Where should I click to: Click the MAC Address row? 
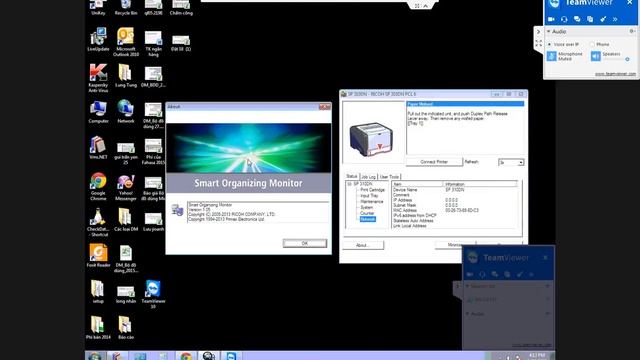pos(455,210)
